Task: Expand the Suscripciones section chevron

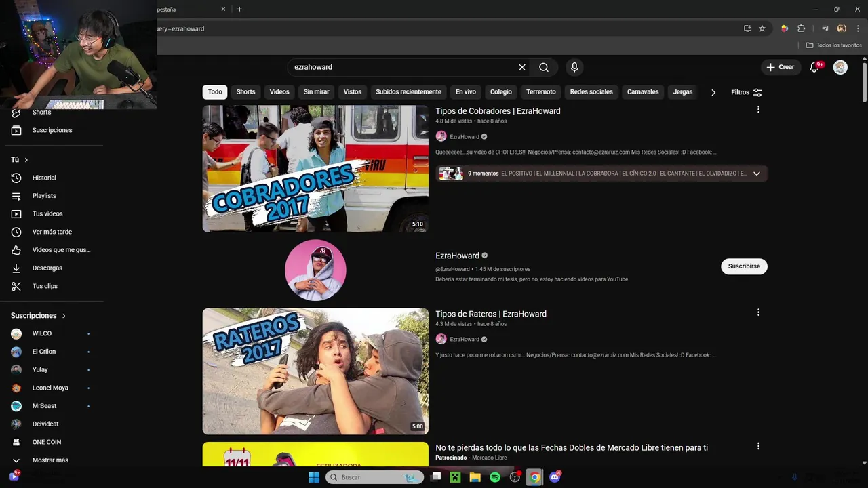Action: point(64,316)
